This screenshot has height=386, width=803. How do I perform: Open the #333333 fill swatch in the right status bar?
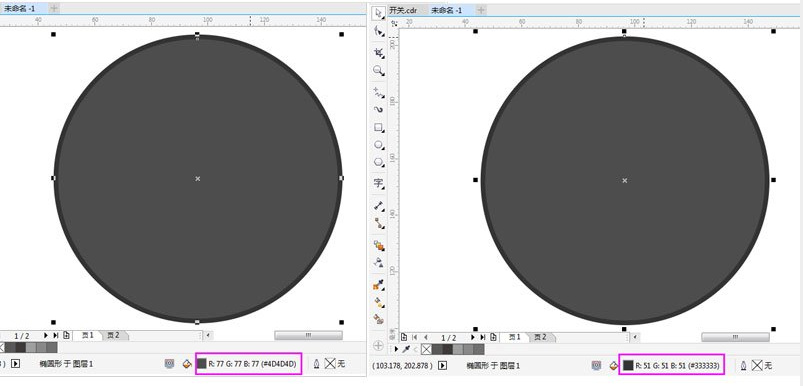pyautogui.click(x=628, y=366)
